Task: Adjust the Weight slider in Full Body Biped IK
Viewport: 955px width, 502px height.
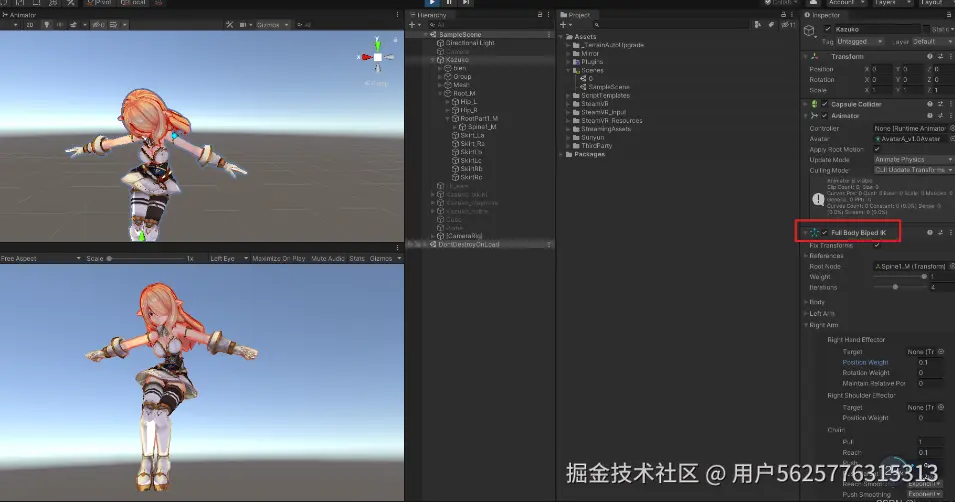Action: (900, 277)
